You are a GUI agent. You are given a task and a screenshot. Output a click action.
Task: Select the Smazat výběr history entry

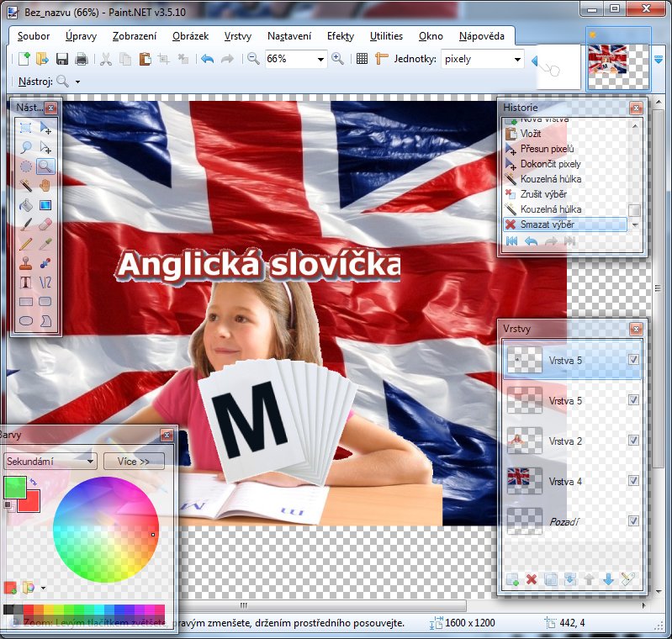[x=565, y=224]
